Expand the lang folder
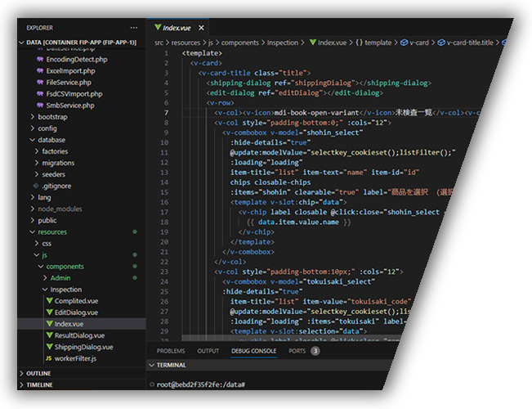The image size is (532, 409). (33, 197)
